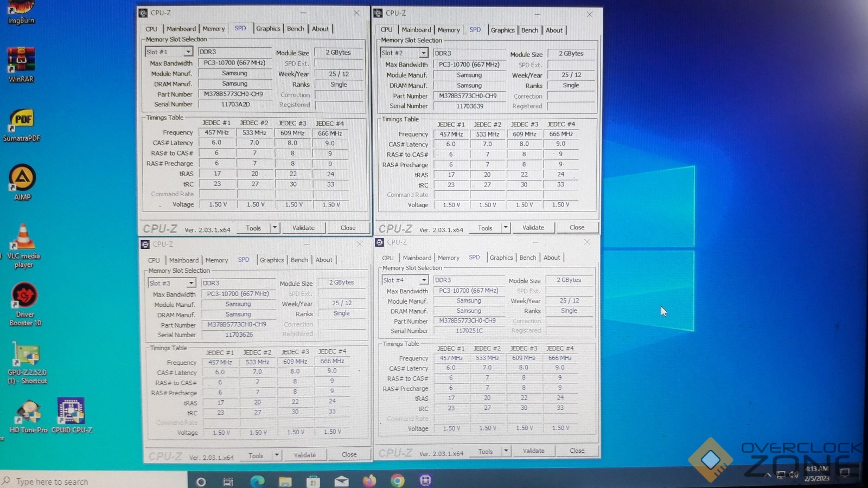Open the Slot #4 selection dropdown
The height and width of the screenshot is (488, 868).
click(424, 280)
